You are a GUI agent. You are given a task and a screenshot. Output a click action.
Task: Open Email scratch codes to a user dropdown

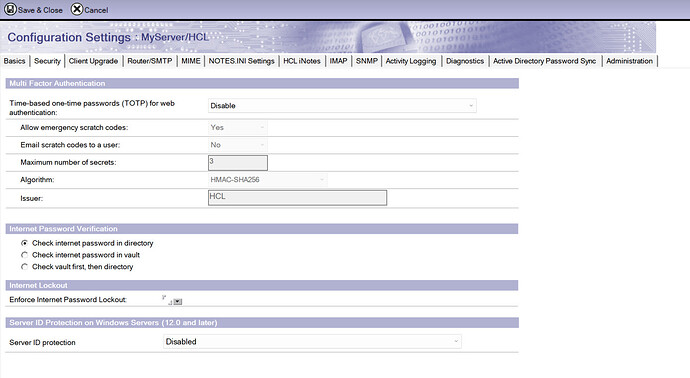tap(237, 145)
